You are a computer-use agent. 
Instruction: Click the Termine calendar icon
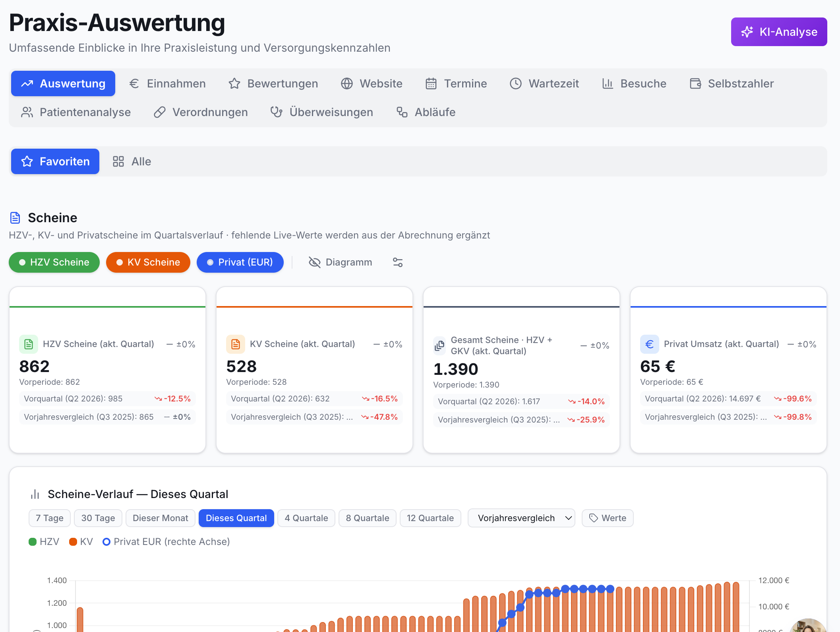pyautogui.click(x=431, y=83)
